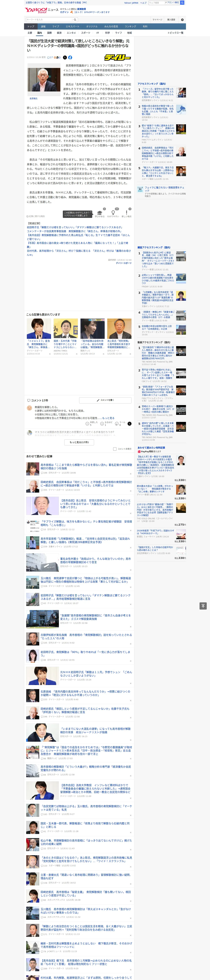Select トップ tab in main navigation
This screenshot has height=980, width=210.
pos(31,27)
